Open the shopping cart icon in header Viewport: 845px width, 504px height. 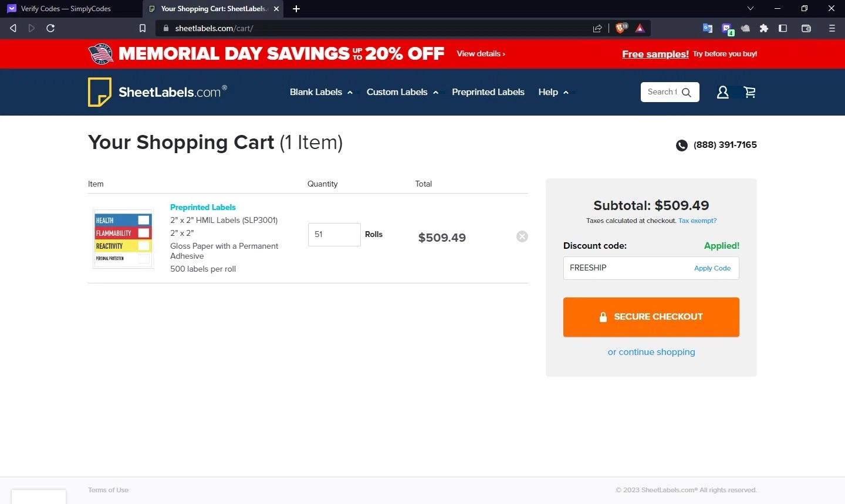click(749, 92)
